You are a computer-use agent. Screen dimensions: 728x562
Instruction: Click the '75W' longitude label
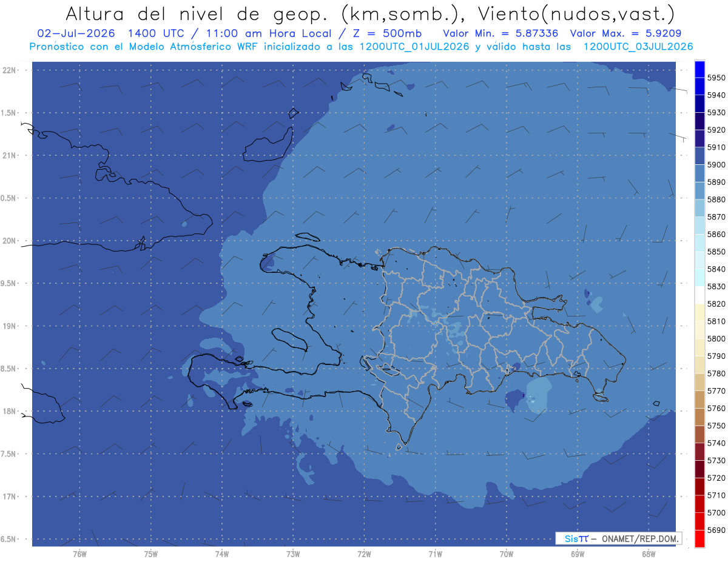pos(151,554)
